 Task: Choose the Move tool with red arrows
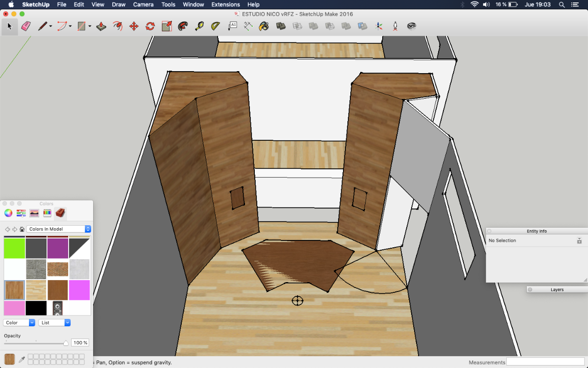[134, 26]
